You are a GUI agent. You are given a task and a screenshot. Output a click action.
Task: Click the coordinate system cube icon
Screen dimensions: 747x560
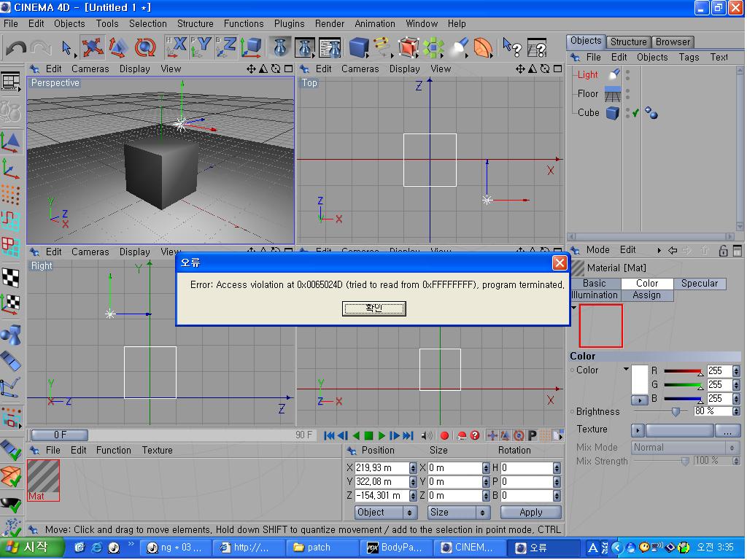coord(251,47)
